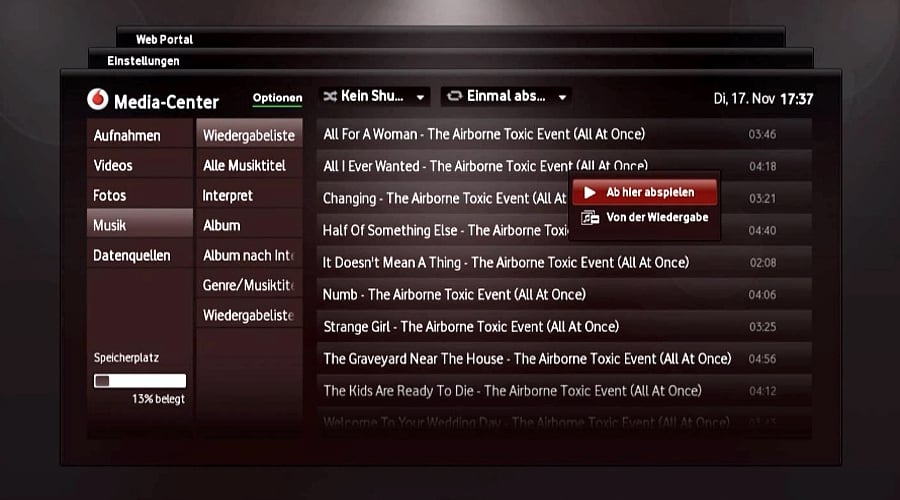
Task: Expand the Einmal abspielen dropdown arrow
Action: (563, 98)
